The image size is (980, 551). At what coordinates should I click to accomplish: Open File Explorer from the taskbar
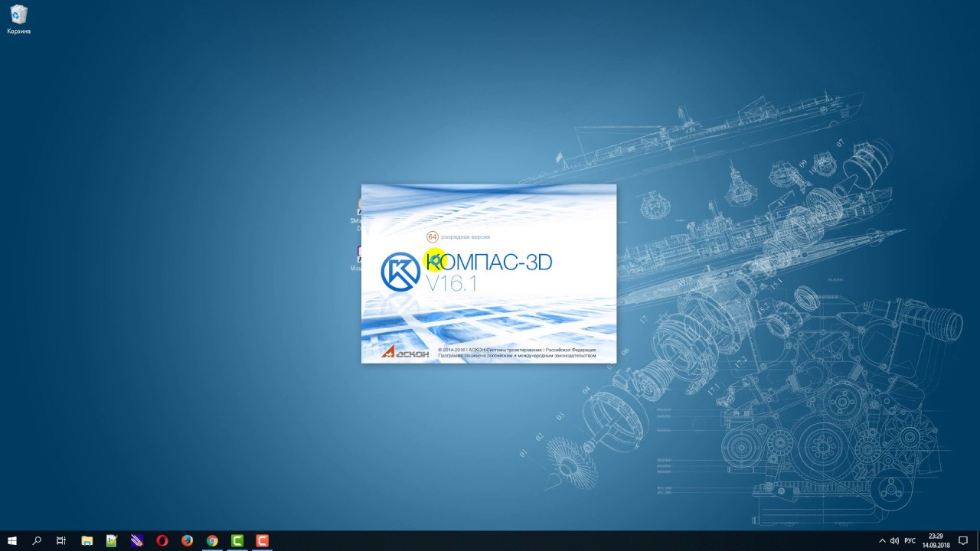(87, 540)
